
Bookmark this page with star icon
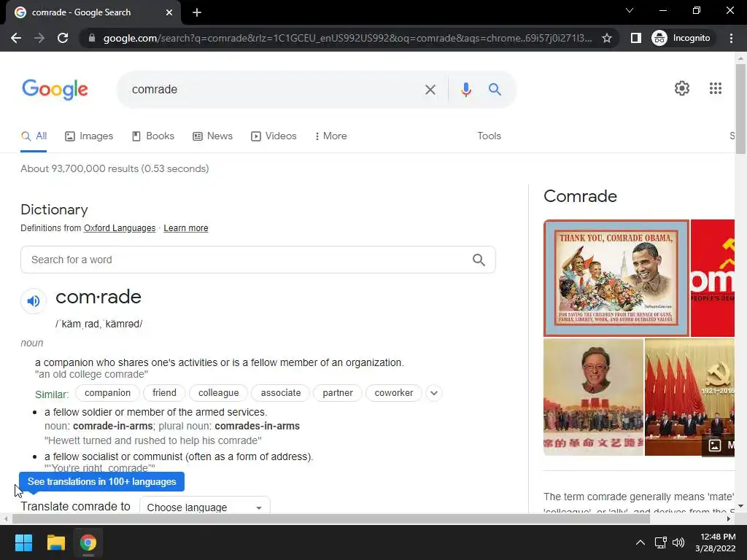point(606,38)
